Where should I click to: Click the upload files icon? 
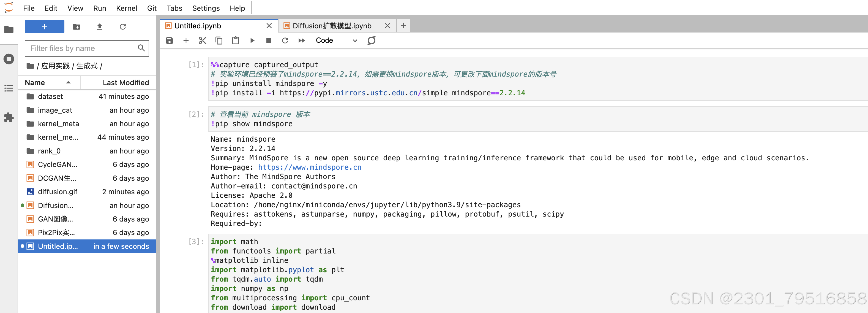(99, 27)
